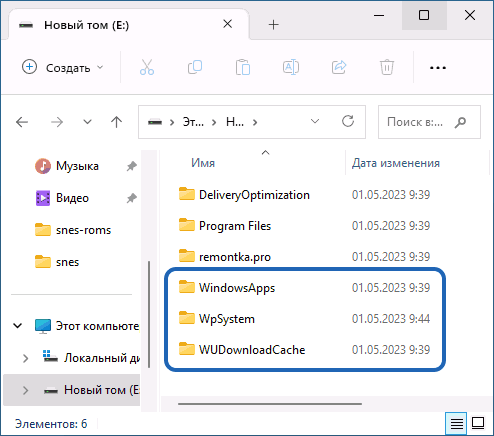
Task: Click Н... breadcrumb in address bar
Action: [235, 122]
